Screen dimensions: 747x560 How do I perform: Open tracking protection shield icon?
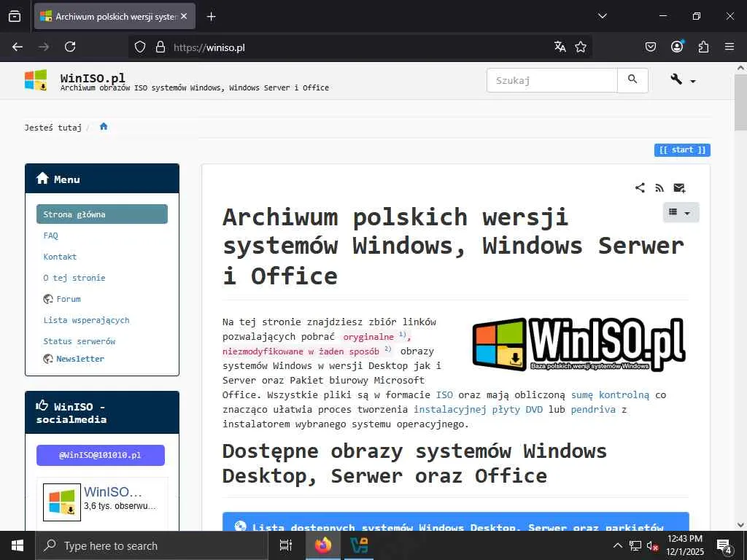(x=139, y=47)
